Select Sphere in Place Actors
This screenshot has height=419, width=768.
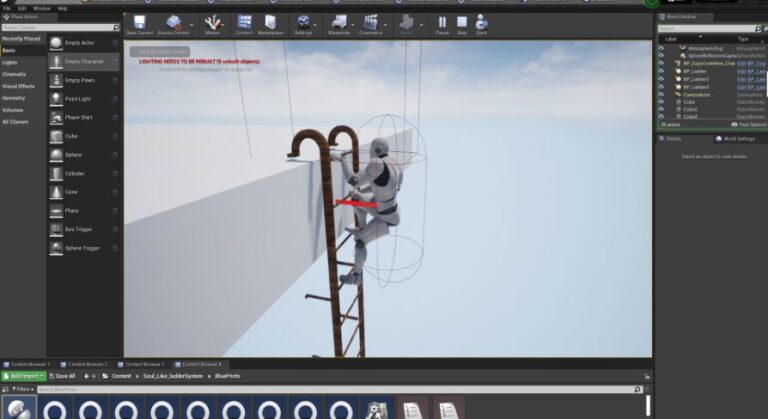coord(84,155)
